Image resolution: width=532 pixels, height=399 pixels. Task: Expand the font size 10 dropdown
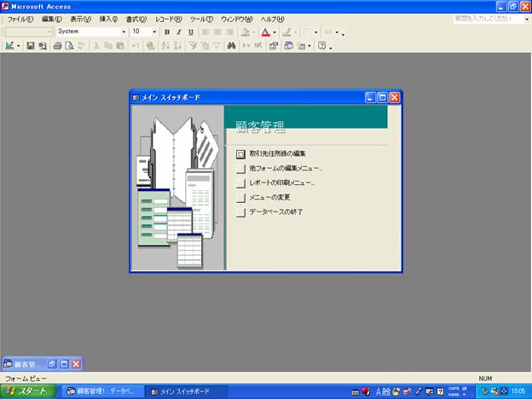154,32
